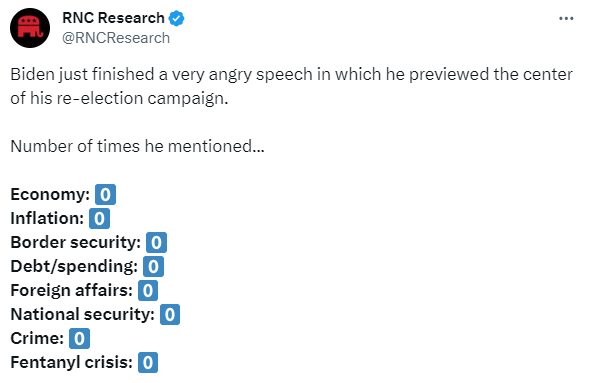Click the zero emoji next to Inflation
The height and width of the screenshot is (383, 591).
[x=100, y=219]
